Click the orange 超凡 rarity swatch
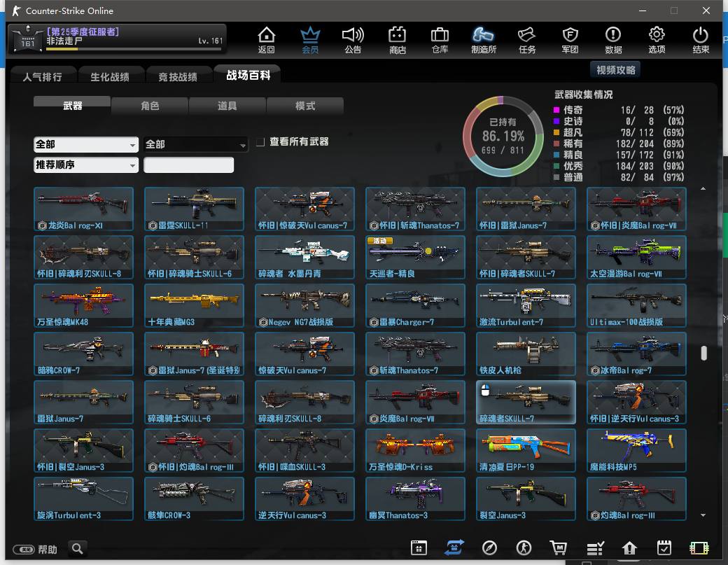728x565 pixels. pos(556,132)
